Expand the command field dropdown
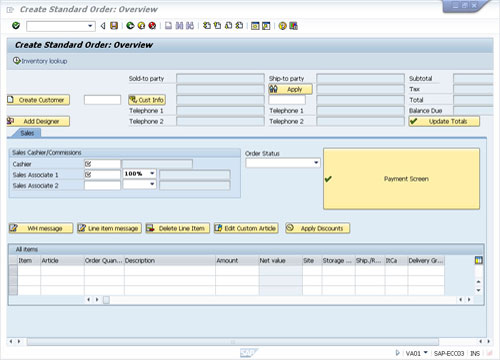 [x=90, y=26]
